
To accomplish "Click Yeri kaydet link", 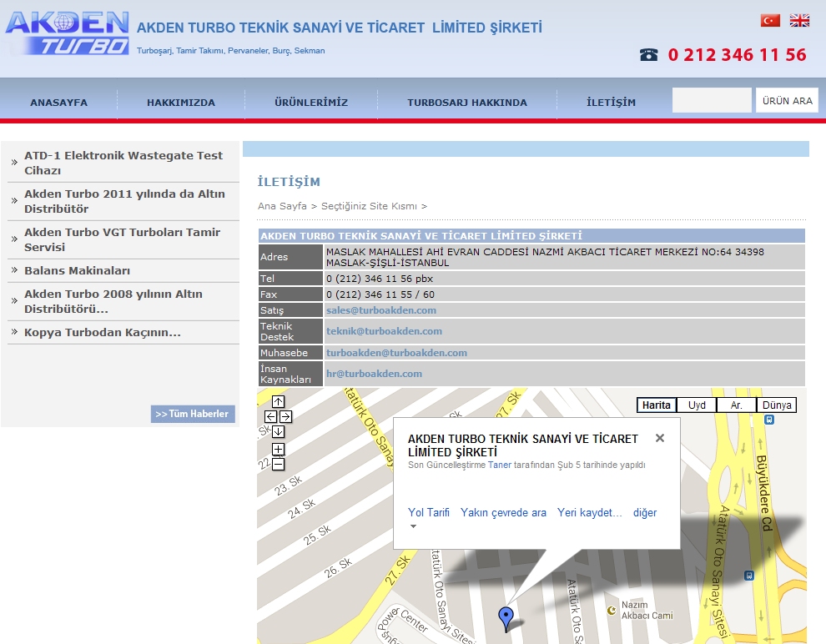I will tap(590, 512).
